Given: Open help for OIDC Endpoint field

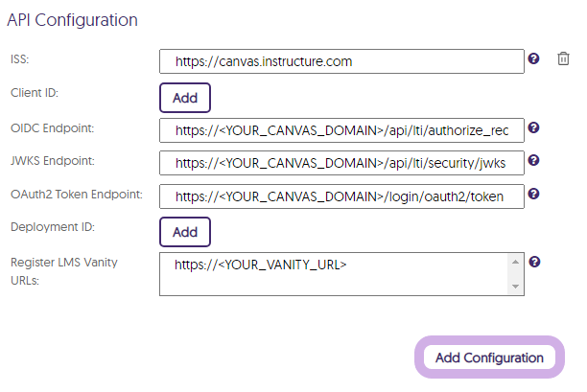Looking at the screenshot, I should pos(533,127).
